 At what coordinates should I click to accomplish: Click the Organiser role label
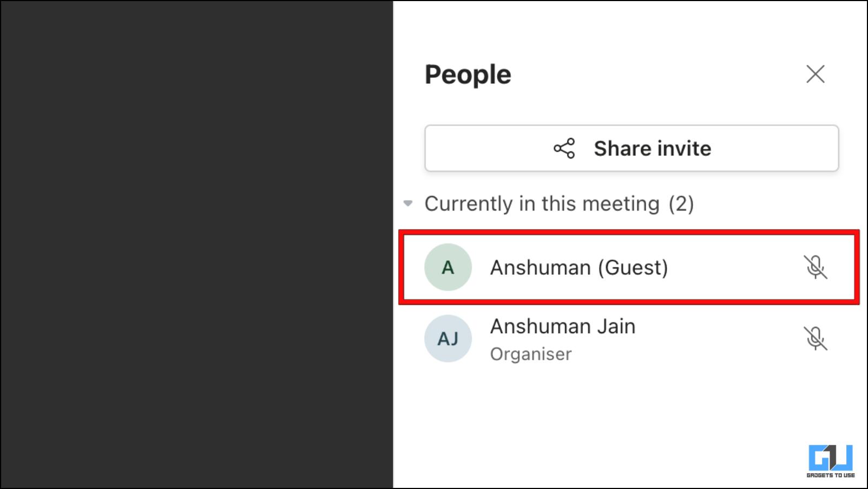coord(530,354)
